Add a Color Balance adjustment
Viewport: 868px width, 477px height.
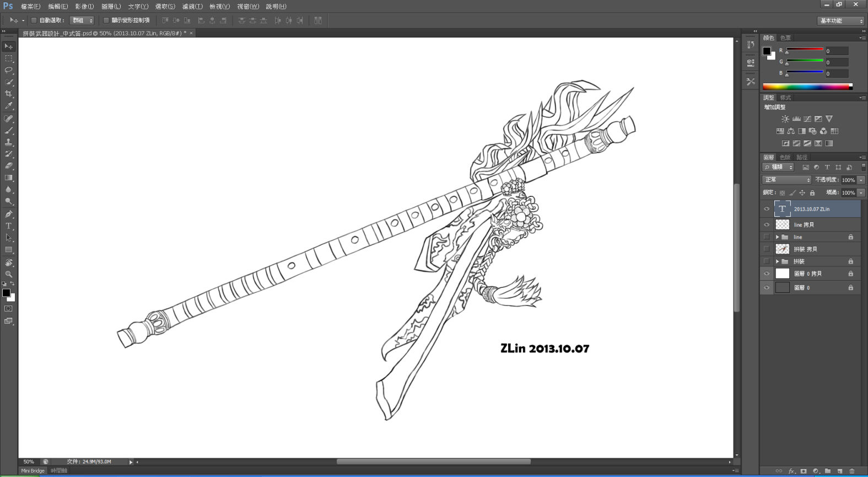(791, 131)
